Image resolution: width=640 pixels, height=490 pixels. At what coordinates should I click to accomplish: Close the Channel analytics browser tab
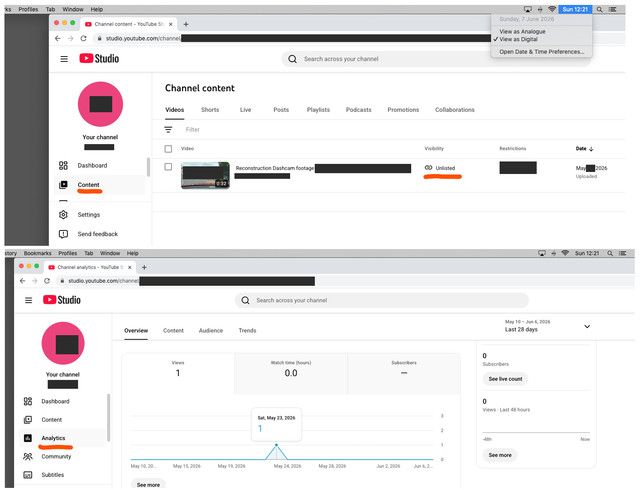[130, 267]
